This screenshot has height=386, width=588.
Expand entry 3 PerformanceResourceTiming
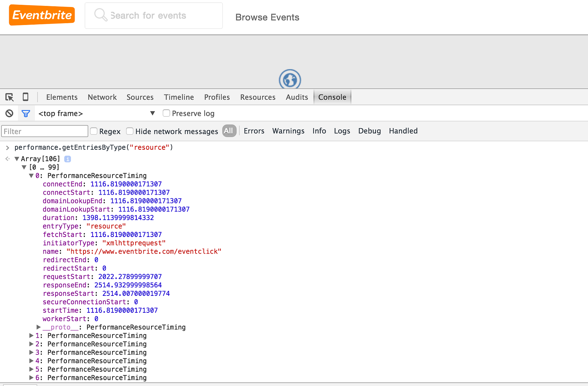click(32, 353)
